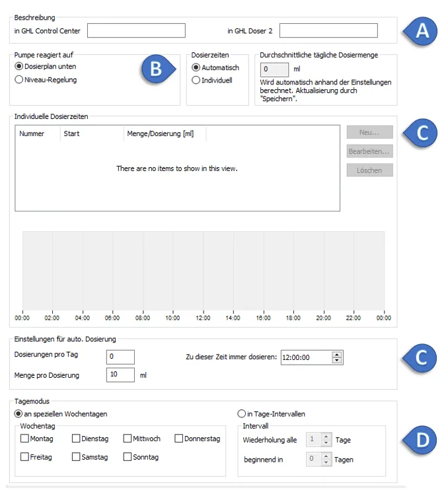Screen dimensions: 448x498
Task: Click the Bearbeiten... button
Action: (369, 151)
